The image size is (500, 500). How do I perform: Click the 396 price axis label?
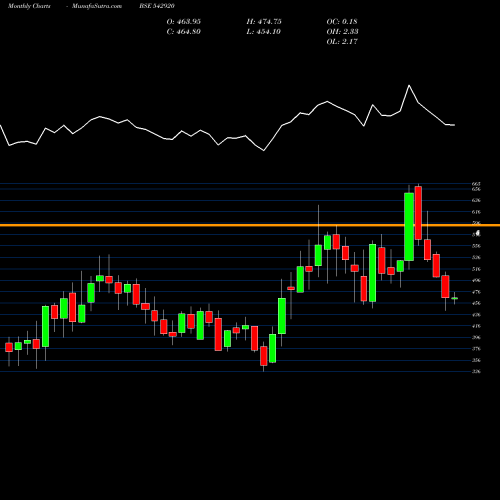(x=476, y=337)
